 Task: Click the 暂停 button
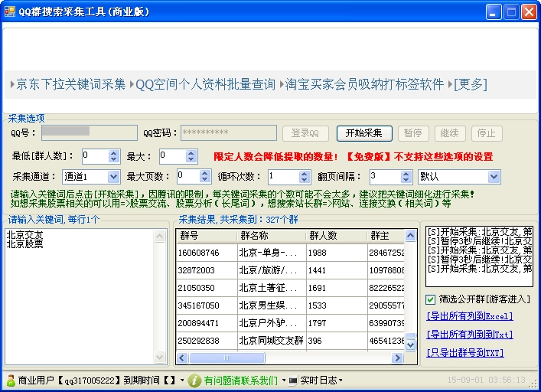coord(413,133)
